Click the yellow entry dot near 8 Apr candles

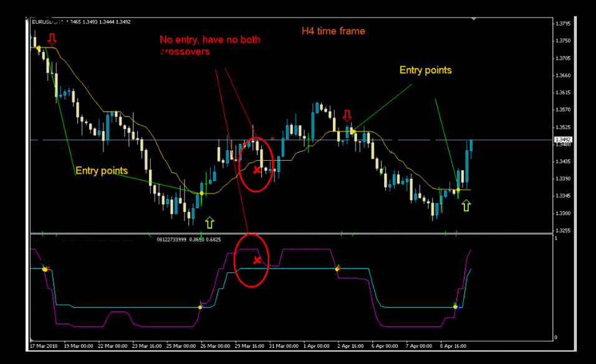click(x=458, y=189)
